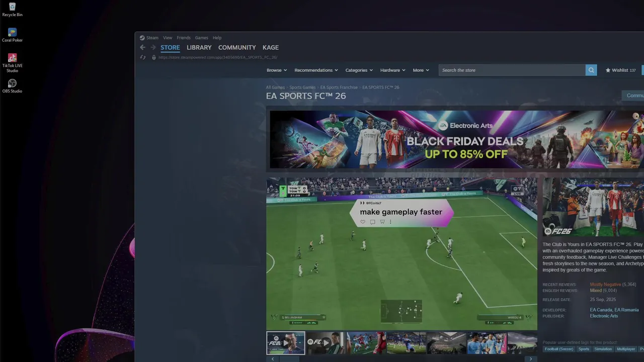Screen dimensions: 644x362
Task: Expand the Categories dropdown
Action: 359,70
